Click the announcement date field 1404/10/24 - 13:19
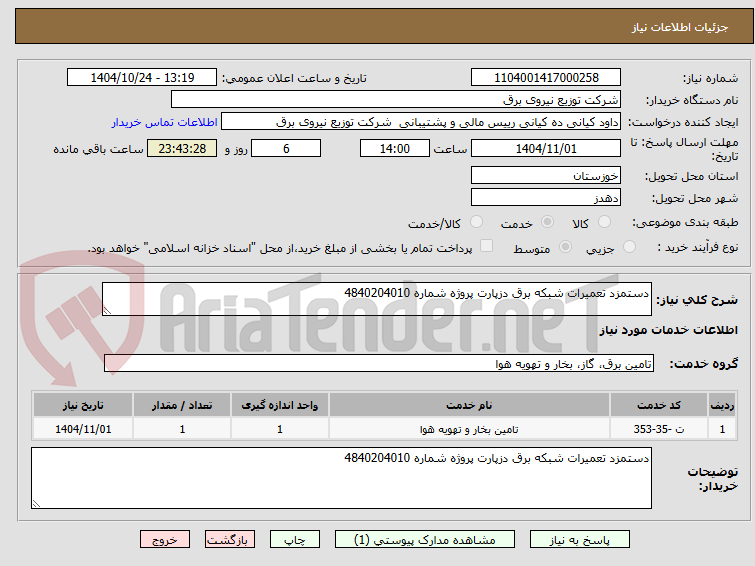This screenshot has height=566, width=755. pyautogui.click(x=142, y=78)
